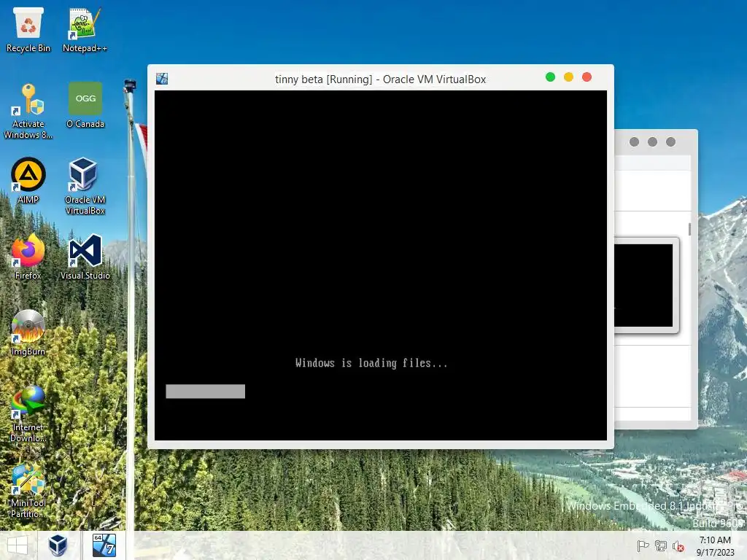Launch AIMP music player shortcut
The height and width of the screenshot is (560, 747).
click(28, 181)
